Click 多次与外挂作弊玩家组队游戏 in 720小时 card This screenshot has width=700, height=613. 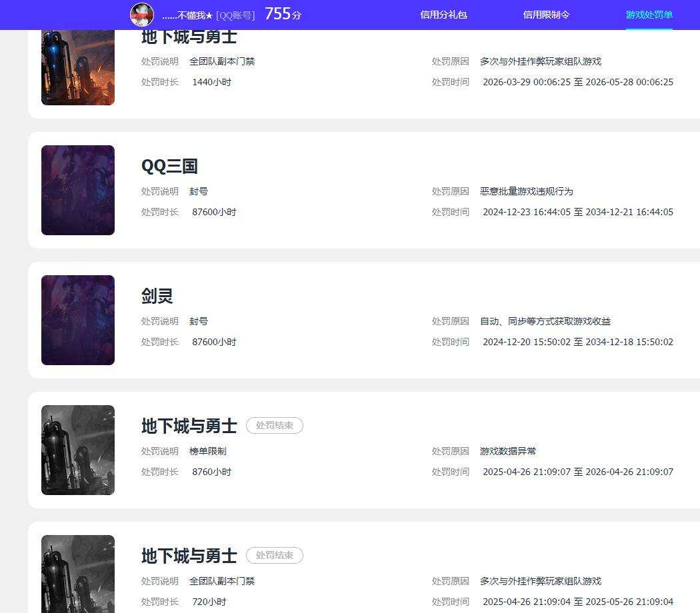[541, 581]
